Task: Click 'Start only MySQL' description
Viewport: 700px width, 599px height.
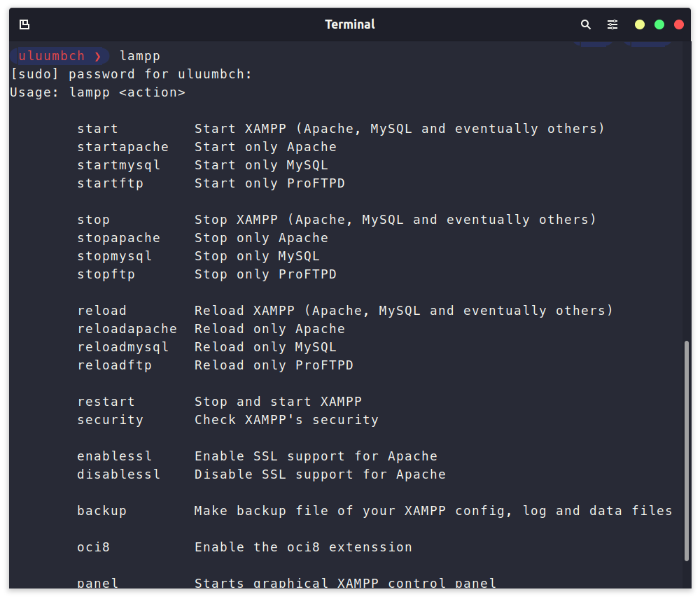Action: 261,165
